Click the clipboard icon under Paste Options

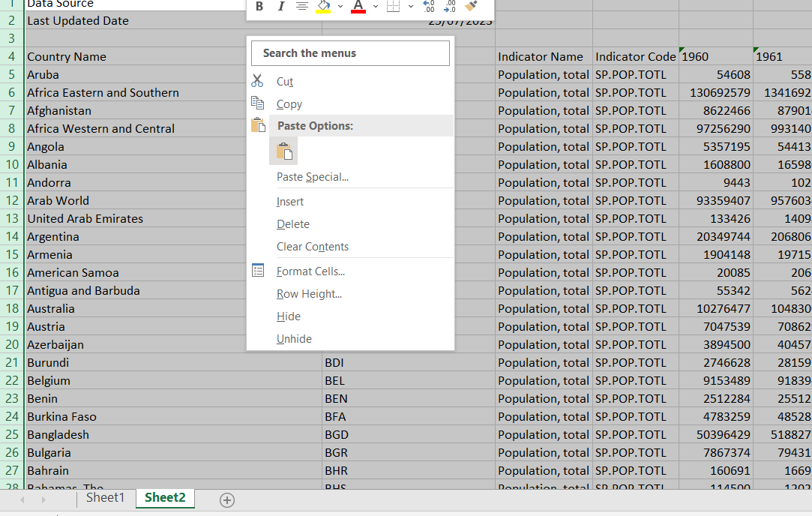(284, 150)
